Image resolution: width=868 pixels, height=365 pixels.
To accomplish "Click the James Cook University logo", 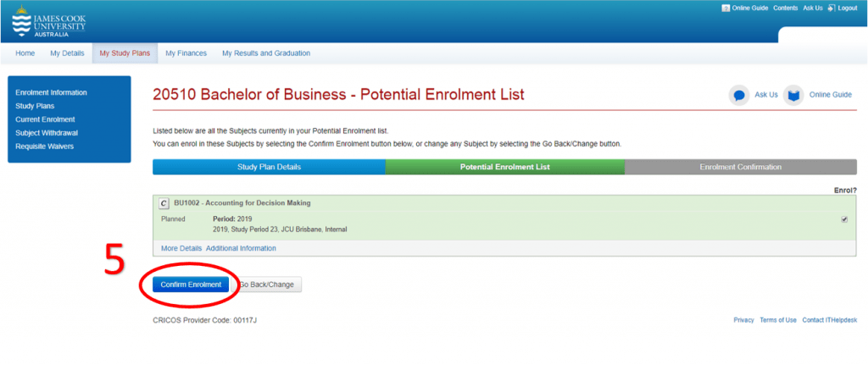I will (x=48, y=21).
